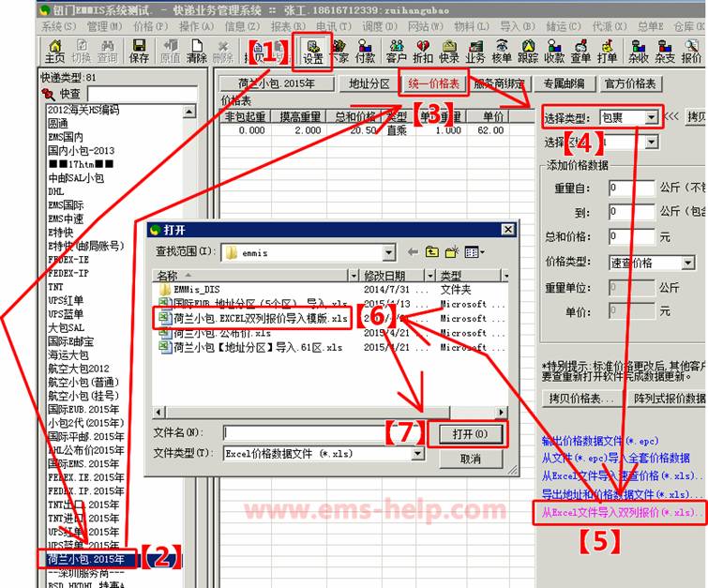708x588 pixels.
Task: Click the express list scroll up arrow
Action: [189, 111]
